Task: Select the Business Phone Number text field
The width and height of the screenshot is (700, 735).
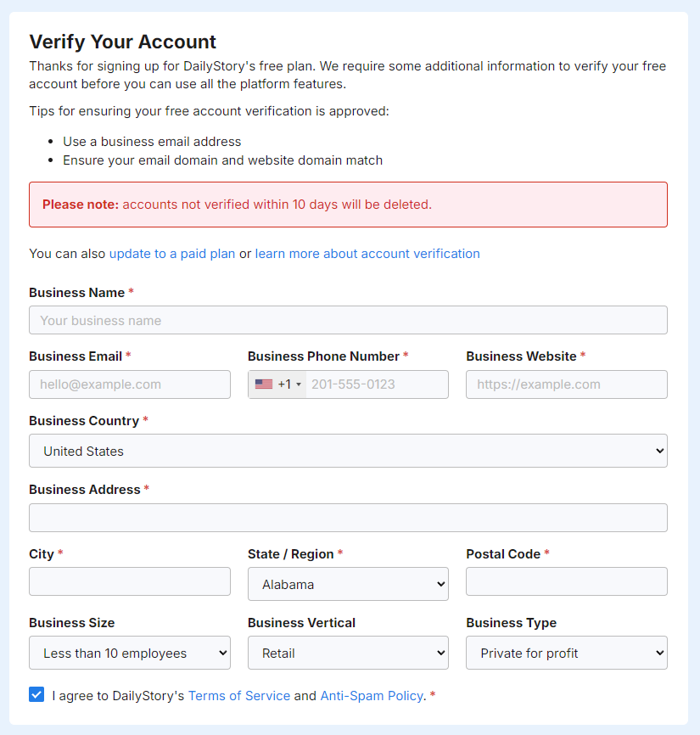Action: click(x=378, y=384)
